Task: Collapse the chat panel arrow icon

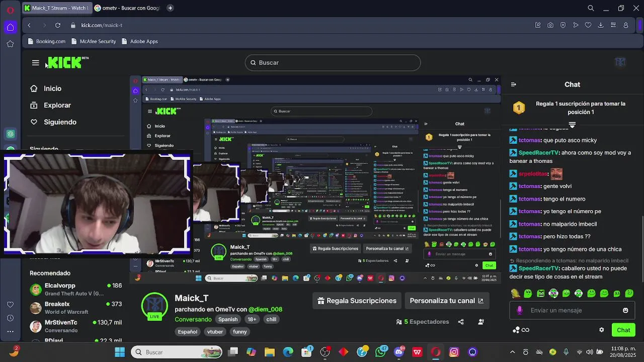Action: tap(513, 84)
